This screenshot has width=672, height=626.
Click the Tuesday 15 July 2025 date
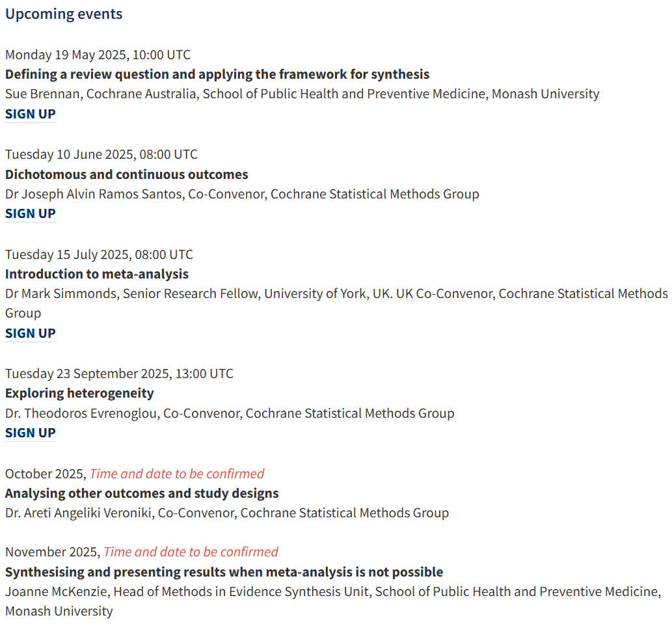99,254
